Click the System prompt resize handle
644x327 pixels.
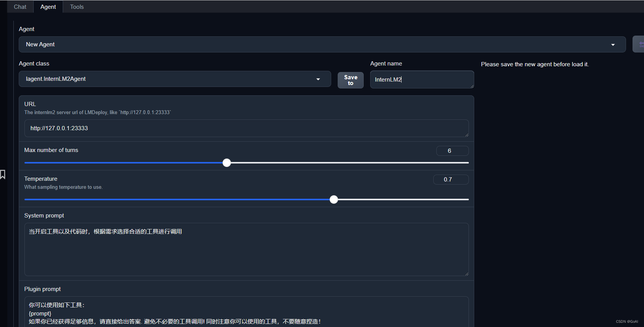[x=467, y=274]
